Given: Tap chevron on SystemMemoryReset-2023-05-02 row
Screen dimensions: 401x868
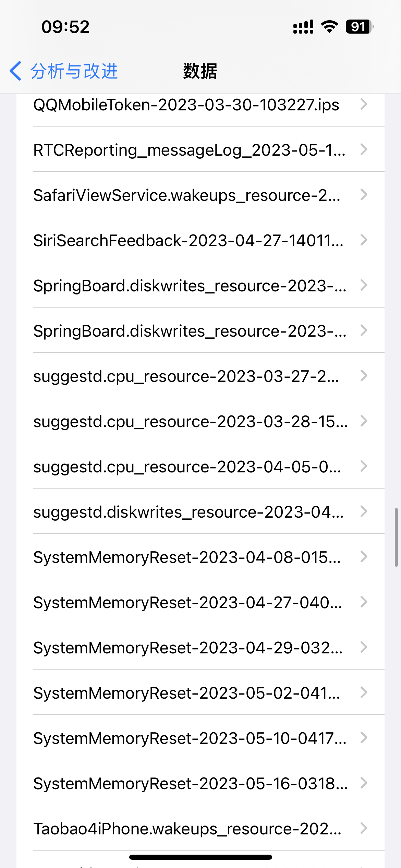Looking at the screenshot, I should pyautogui.click(x=364, y=692).
